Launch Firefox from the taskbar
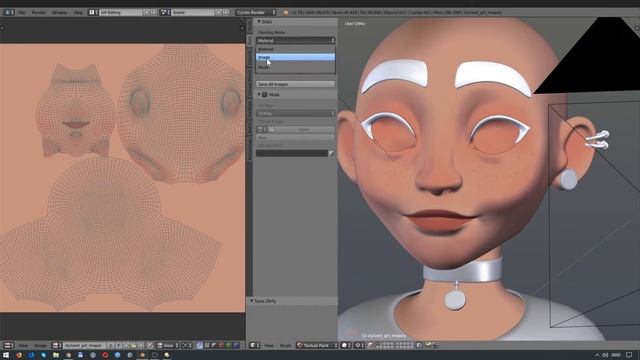Image resolution: width=640 pixels, height=360 pixels. [x=19, y=355]
